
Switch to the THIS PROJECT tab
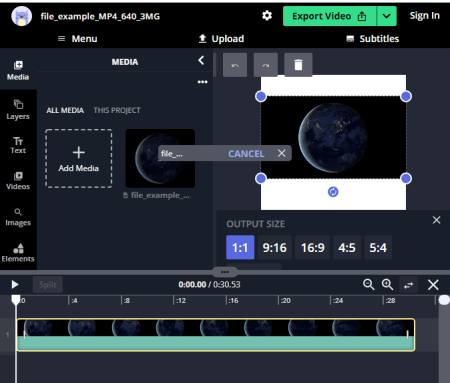[117, 110]
